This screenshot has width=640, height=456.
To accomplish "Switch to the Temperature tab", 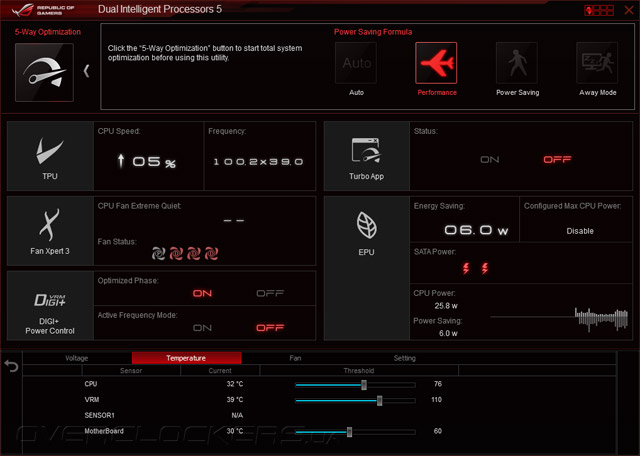I will (187, 358).
